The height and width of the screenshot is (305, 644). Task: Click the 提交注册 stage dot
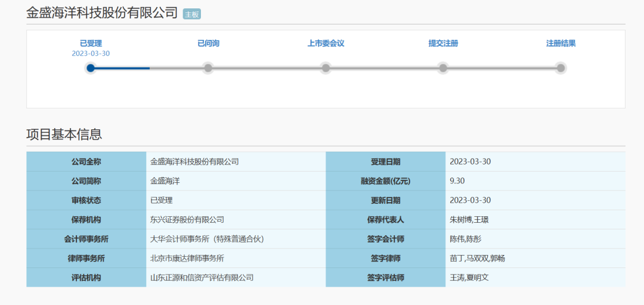(x=443, y=68)
